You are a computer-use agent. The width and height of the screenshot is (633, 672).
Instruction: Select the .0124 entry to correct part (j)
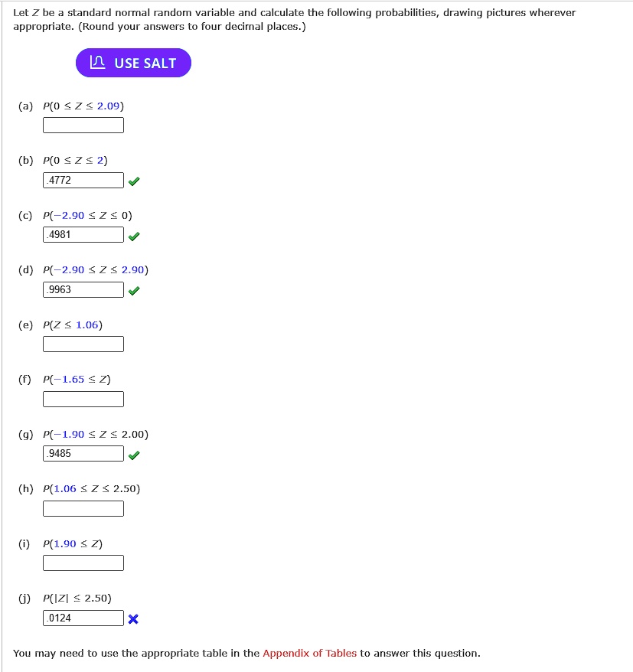(x=83, y=618)
